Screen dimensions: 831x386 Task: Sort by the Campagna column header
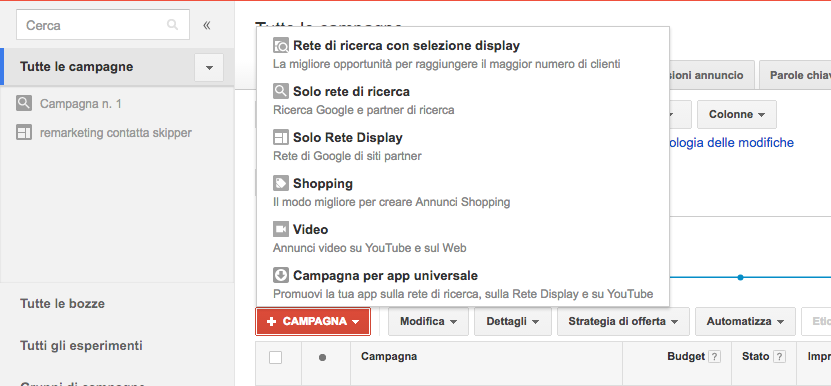[389, 356]
